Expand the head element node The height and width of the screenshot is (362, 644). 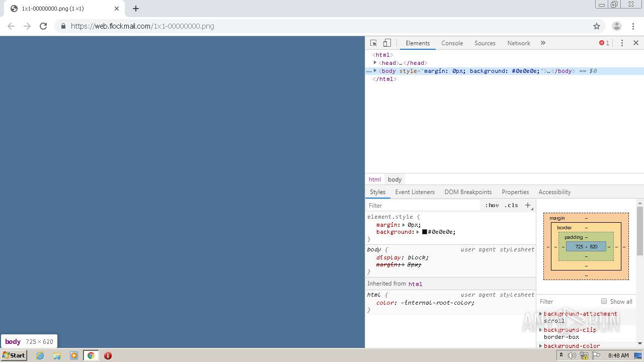pyautogui.click(x=375, y=63)
